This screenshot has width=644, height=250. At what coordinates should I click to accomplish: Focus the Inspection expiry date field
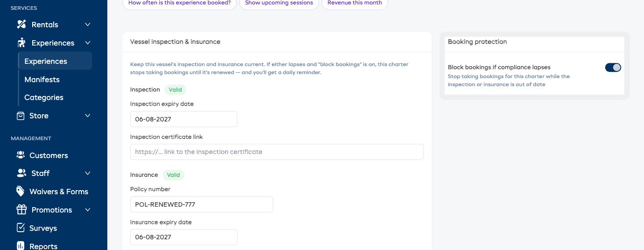click(x=184, y=119)
